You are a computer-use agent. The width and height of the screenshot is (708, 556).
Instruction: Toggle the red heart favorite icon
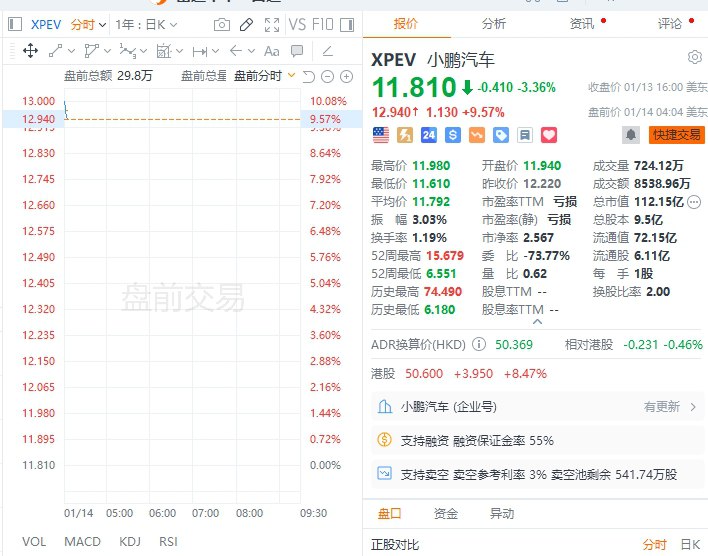[x=549, y=135]
